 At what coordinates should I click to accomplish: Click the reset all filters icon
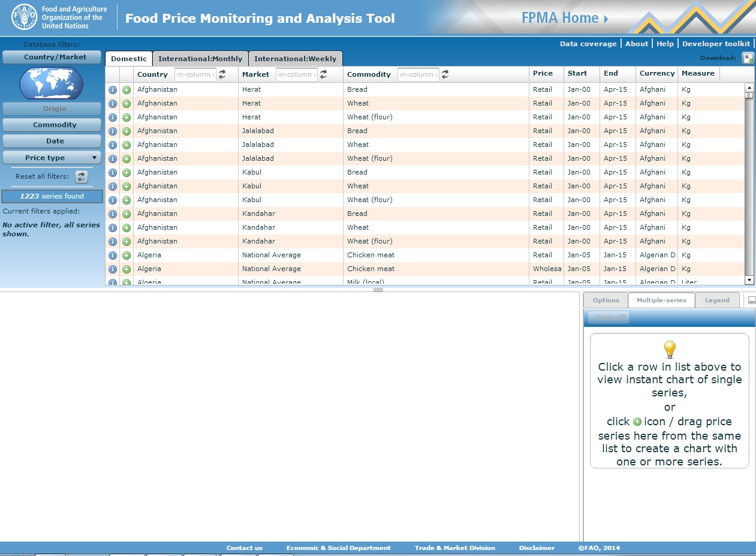[x=82, y=177]
